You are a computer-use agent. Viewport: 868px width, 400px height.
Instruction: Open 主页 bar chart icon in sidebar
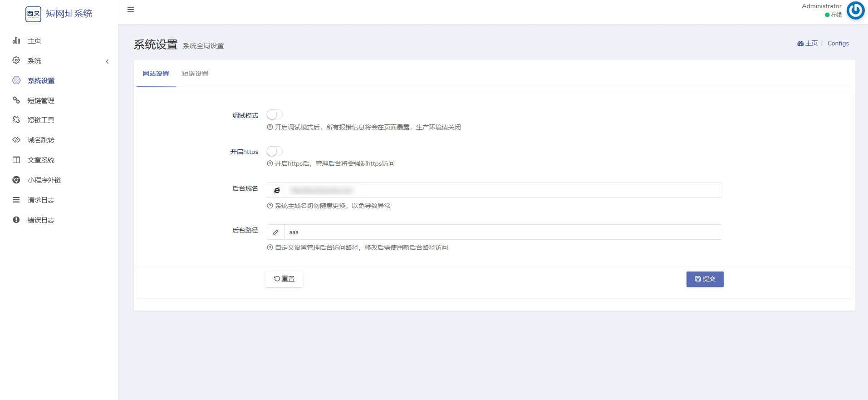tap(16, 40)
